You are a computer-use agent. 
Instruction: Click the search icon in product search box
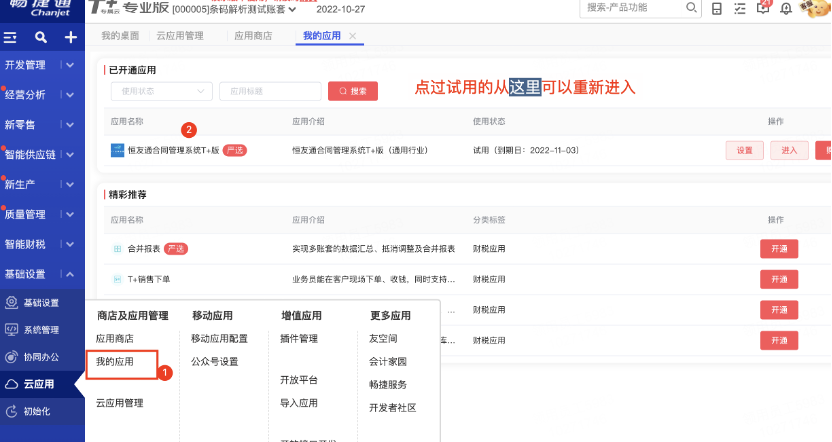pos(691,8)
